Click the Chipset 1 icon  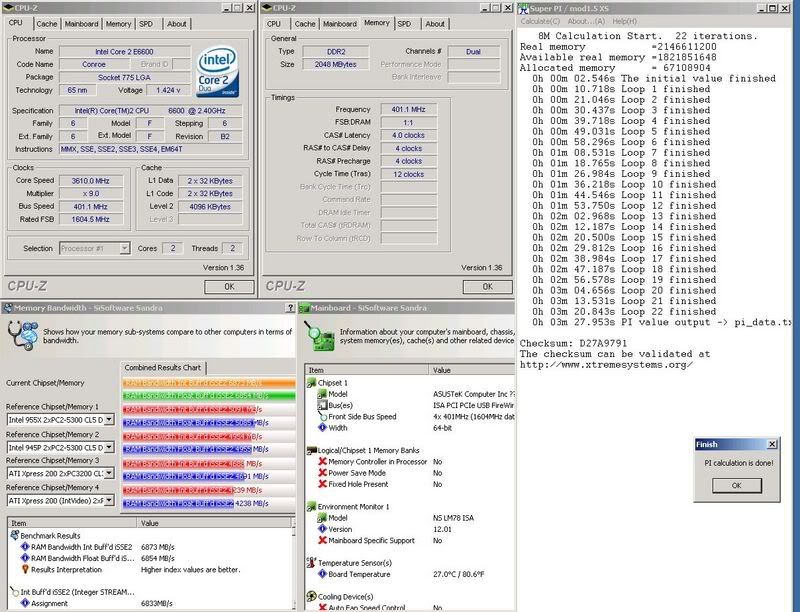311,382
